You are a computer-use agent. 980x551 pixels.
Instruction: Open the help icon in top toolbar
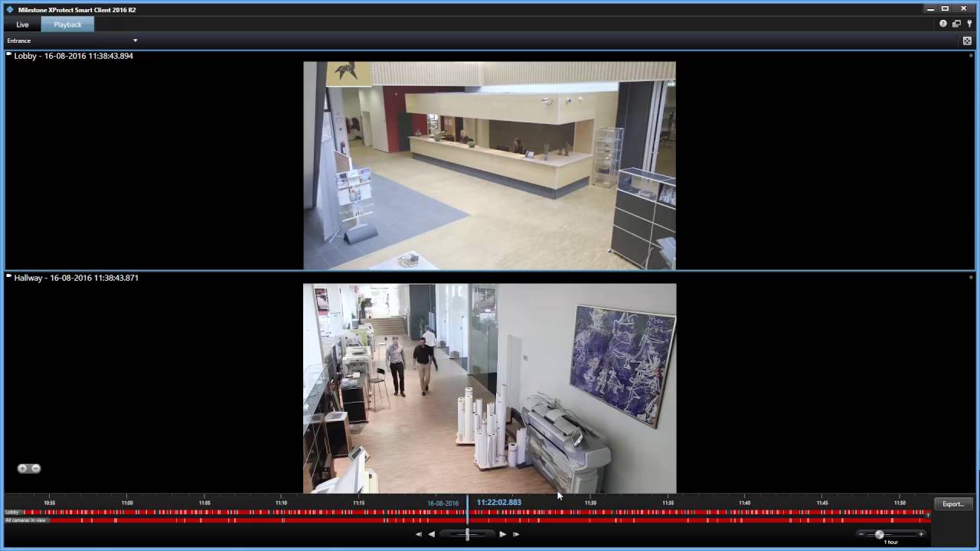(x=943, y=24)
